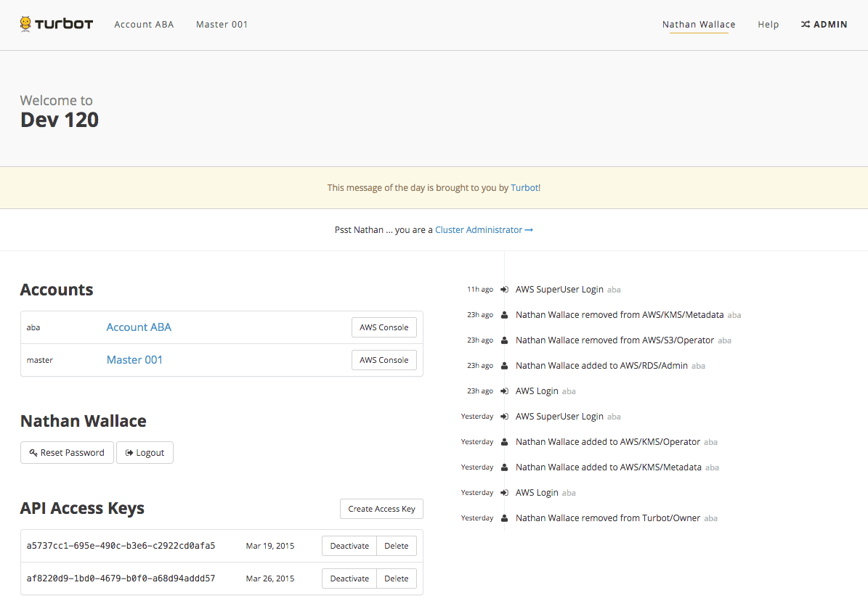Click the Accounts section heading

pyautogui.click(x=57, y=290)
